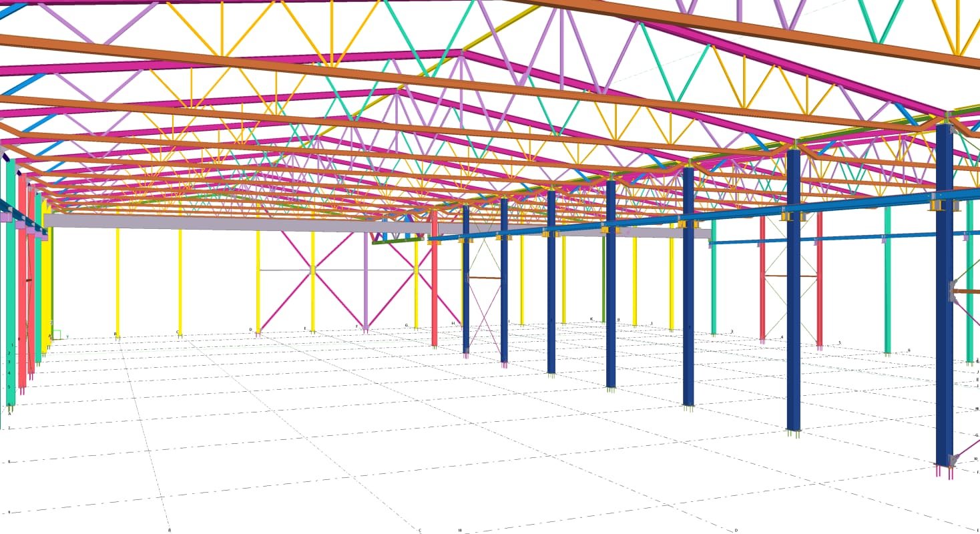Click the lavender column in the far wall
Viewport: 980px width, 534px height.
[365, 280]
